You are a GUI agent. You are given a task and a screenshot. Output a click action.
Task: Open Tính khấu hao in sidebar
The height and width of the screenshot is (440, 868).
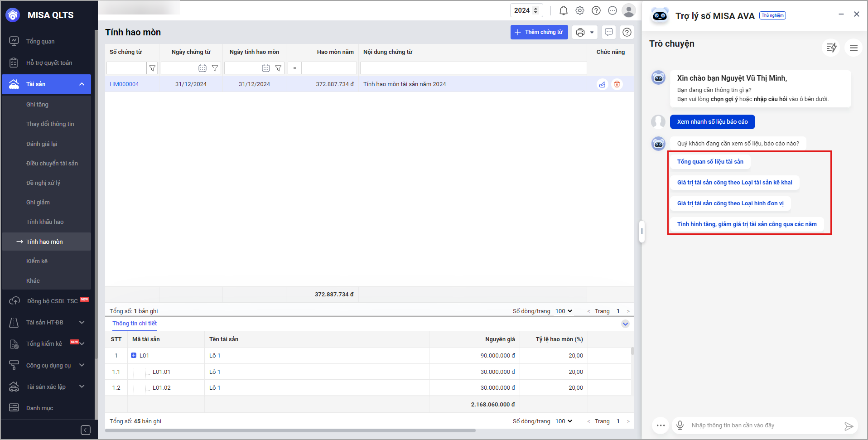[x=45, y=222]
